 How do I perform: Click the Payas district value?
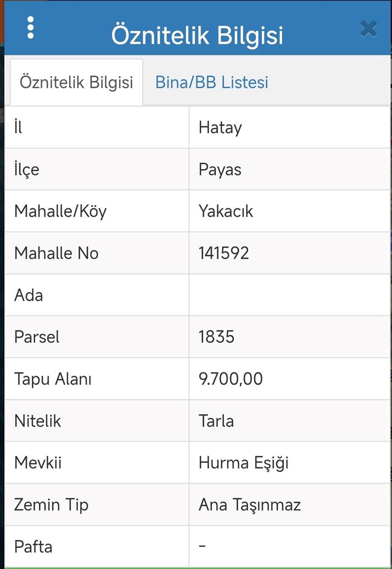pyautogui.click(x=220, y=170)
